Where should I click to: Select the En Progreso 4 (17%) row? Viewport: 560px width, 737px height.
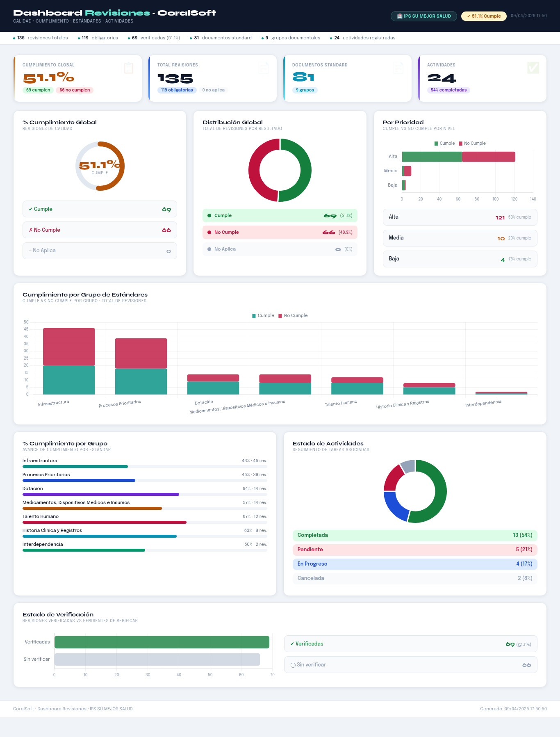pos(415,564)
